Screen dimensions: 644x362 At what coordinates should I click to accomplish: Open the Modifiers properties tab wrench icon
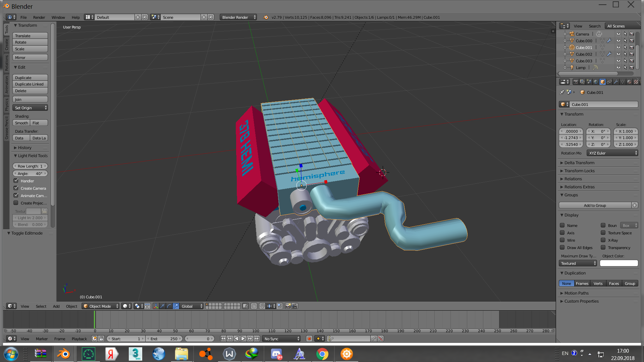pos(616,82)
